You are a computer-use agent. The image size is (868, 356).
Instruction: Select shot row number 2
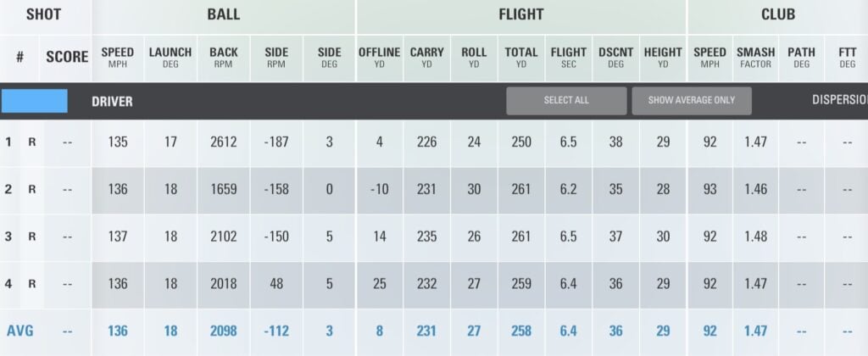point(8,189)
